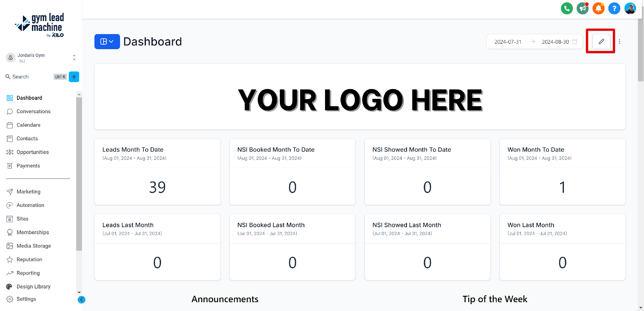Image resolution: width=644 pixels, height=311 pixels.
Task: Open the orange notifications bell
Action: pos(598,9)
